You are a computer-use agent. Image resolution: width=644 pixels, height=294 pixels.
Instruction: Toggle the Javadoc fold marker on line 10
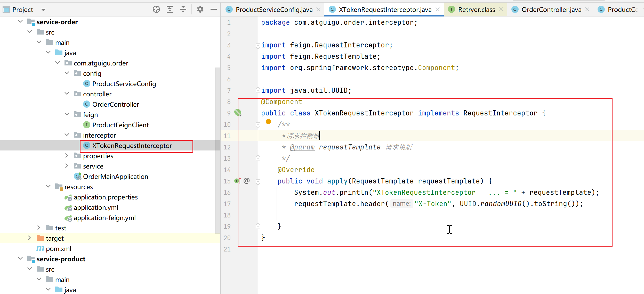[x=257, y=125]
